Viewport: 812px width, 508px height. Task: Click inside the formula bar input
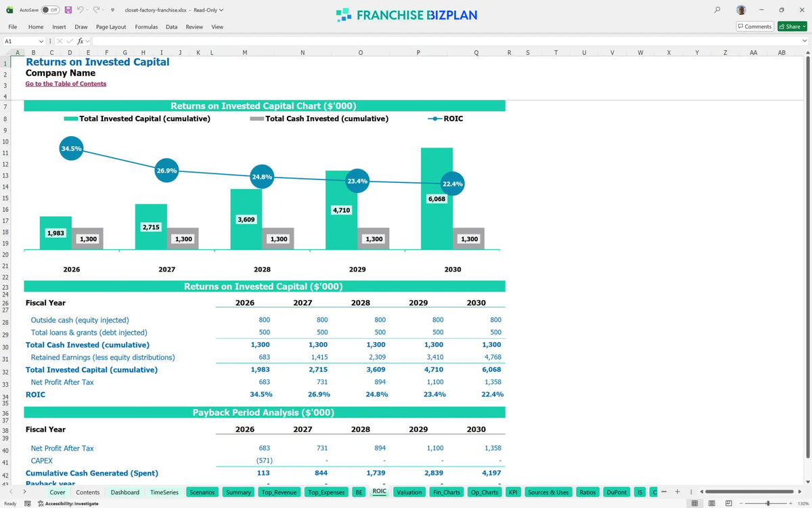pos(445,41)
